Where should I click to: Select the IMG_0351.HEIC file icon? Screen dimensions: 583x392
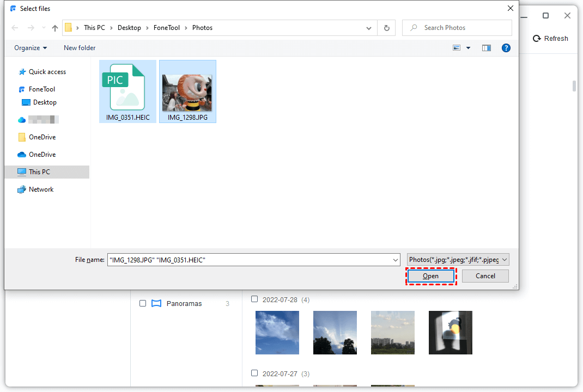(x=127, y=87)
